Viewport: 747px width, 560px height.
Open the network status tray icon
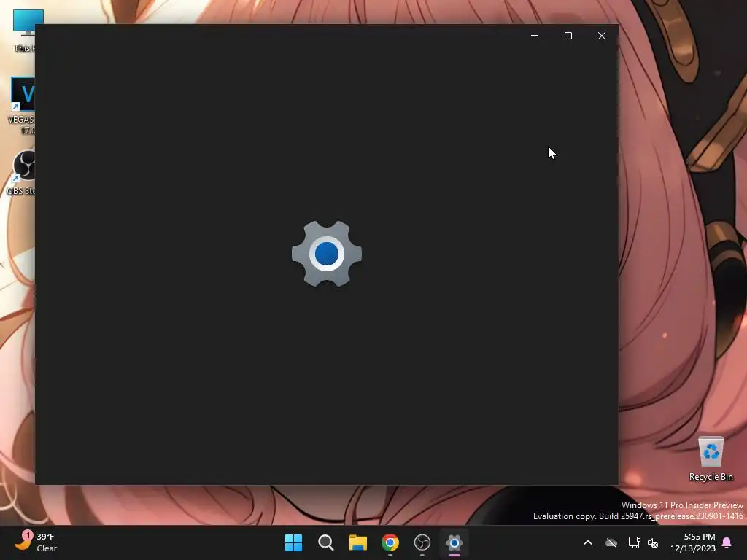634,542
